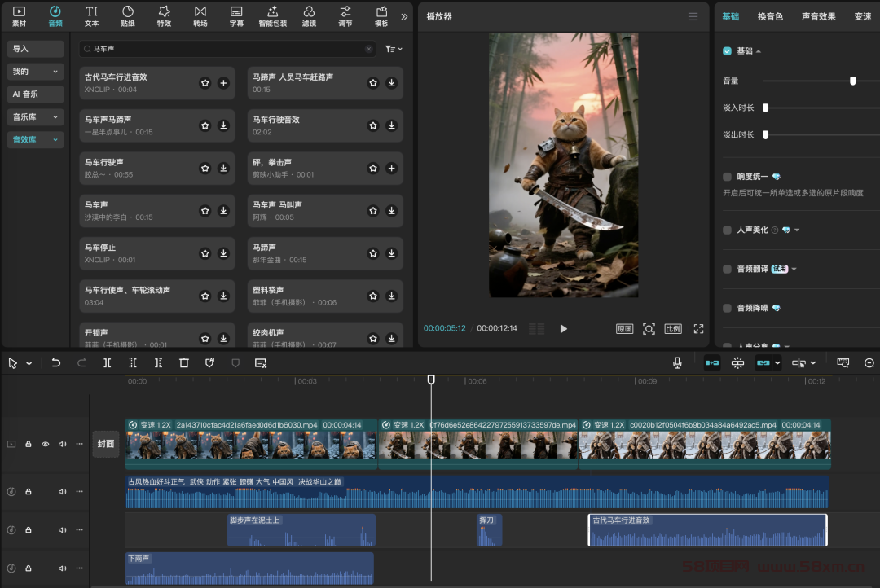Show more top tabs with the » arrow
Viewport: 880px width, 588px height.
[x=404, y=16]
